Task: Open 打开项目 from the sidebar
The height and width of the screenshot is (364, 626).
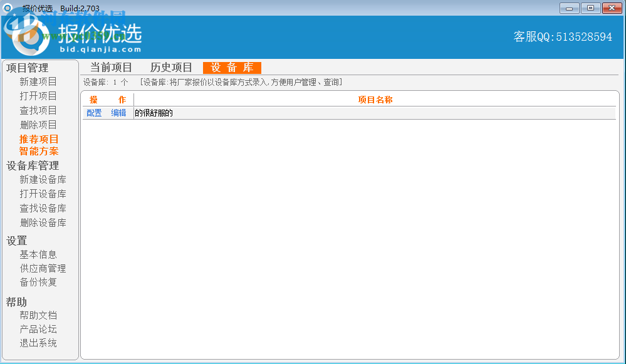Action: pyautogui.click(x=38, y=95)
